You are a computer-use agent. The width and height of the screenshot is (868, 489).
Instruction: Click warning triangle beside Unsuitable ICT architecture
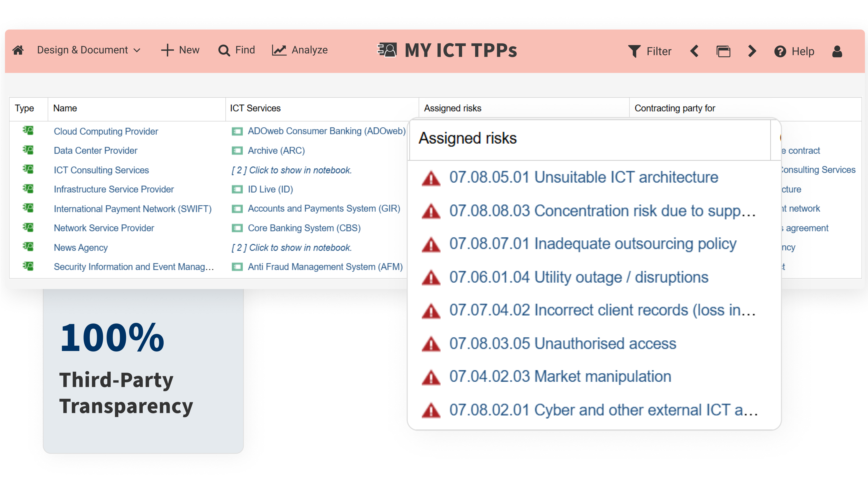pyautogui.click(x=431, y=178)
